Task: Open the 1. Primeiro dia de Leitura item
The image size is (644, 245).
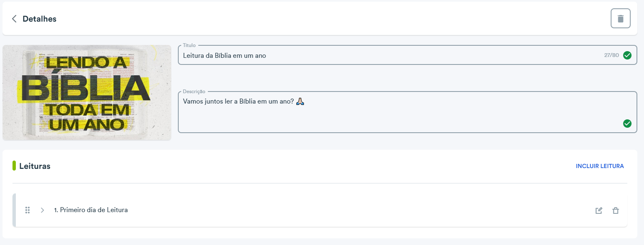Action: [x=91, y=210]
